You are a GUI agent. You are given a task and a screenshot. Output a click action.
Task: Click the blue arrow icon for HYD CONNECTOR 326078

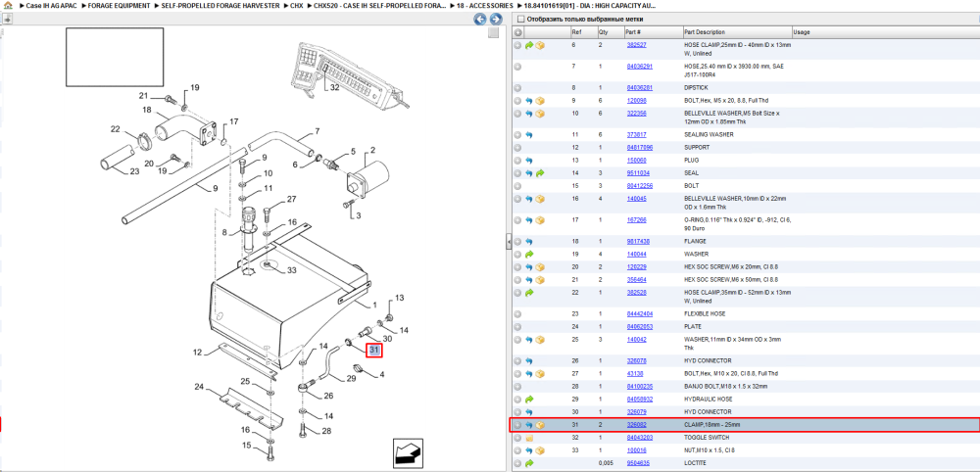coord(529,361)
